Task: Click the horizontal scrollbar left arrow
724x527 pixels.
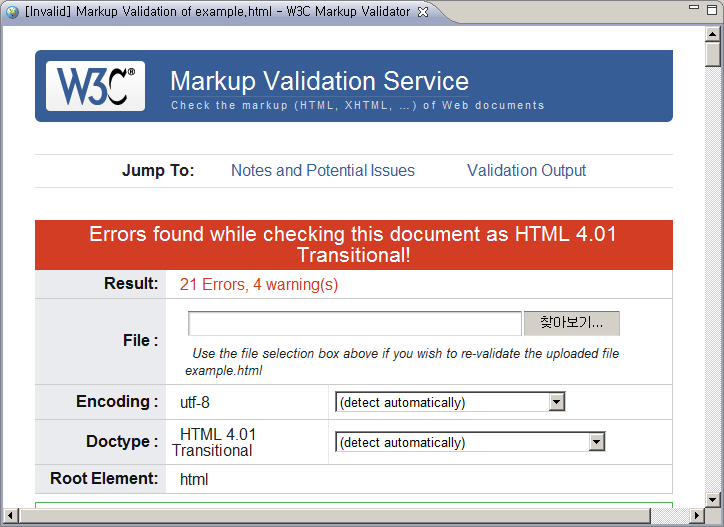Action: click(x=11, y=516)
